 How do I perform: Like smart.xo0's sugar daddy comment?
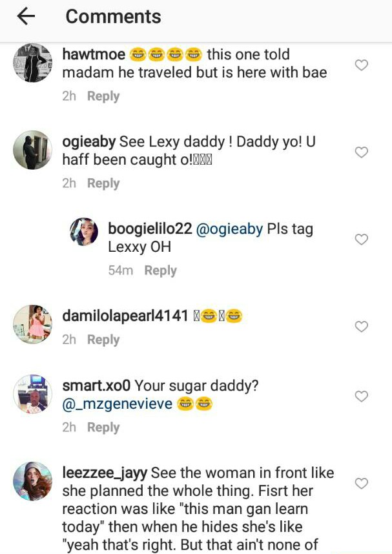tap(362, 396)
